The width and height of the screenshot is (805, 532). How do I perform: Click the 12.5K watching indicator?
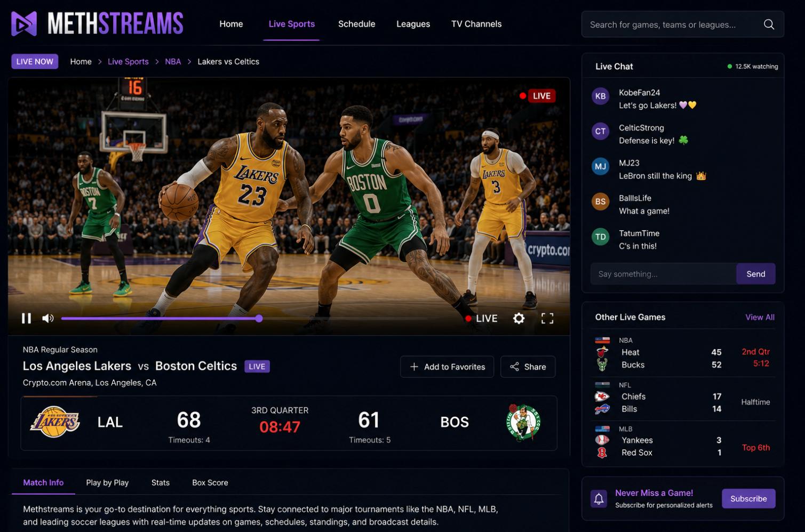[x=752, y=67]
